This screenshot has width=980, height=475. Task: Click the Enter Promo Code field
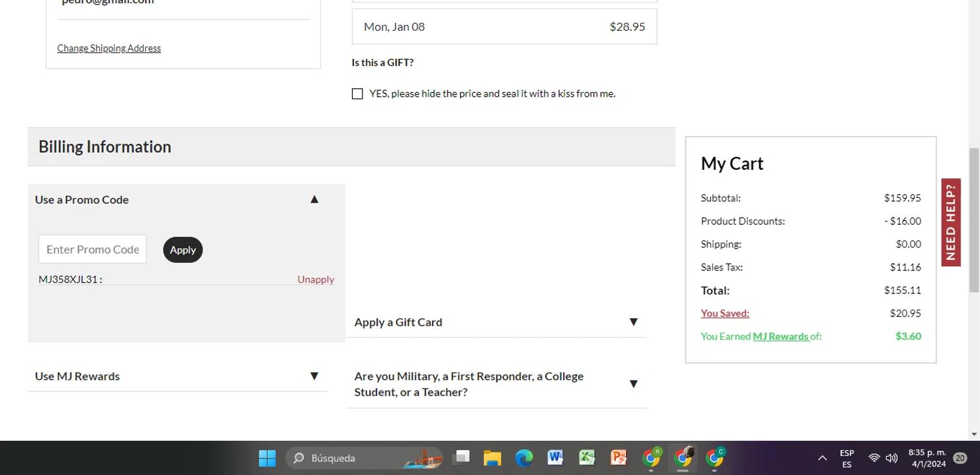(x=92, y=250)
